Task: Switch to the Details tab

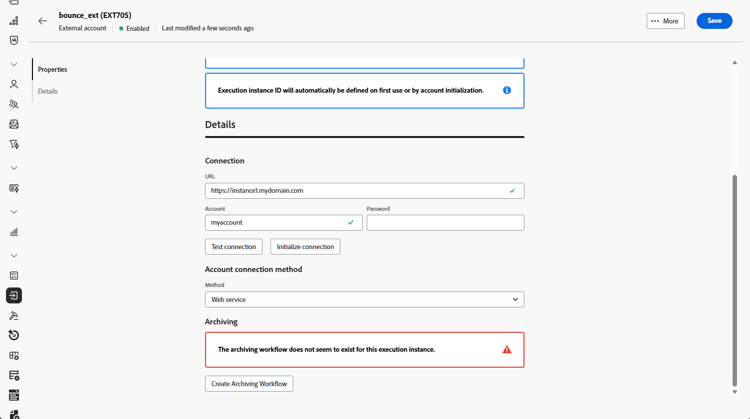Action: point(48,91)
